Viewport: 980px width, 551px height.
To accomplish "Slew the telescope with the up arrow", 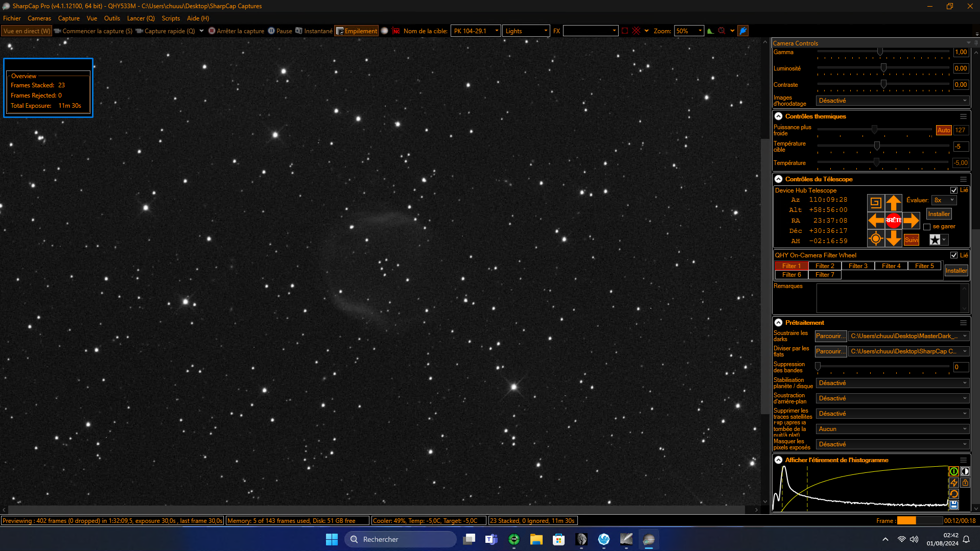I will 893,203.
